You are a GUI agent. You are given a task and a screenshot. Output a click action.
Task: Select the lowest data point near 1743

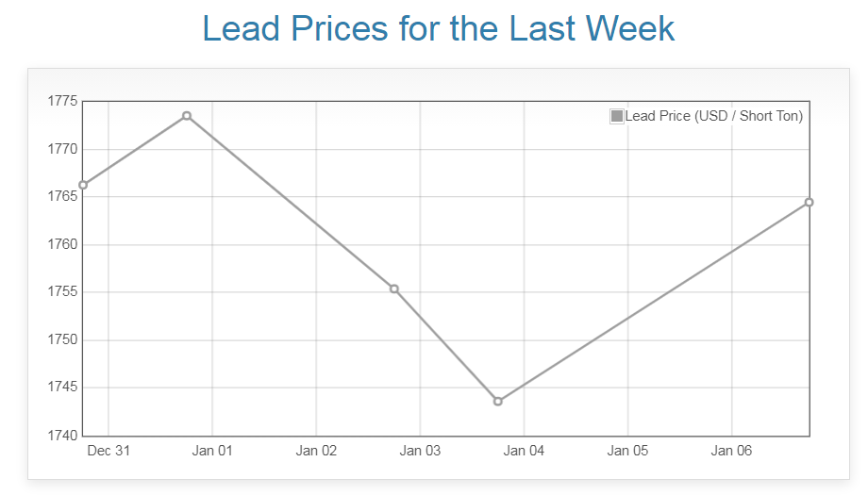pos(498,402)
